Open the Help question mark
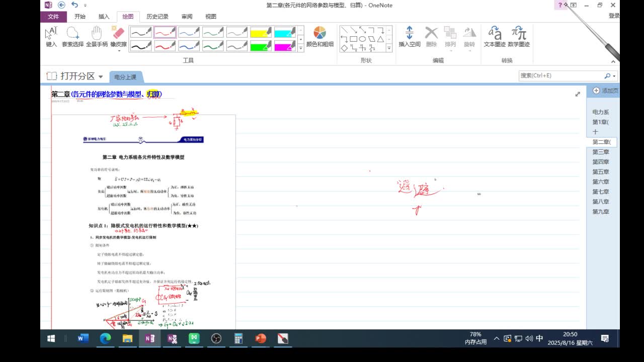The image size is (644, 362). (x=560, y=5)
